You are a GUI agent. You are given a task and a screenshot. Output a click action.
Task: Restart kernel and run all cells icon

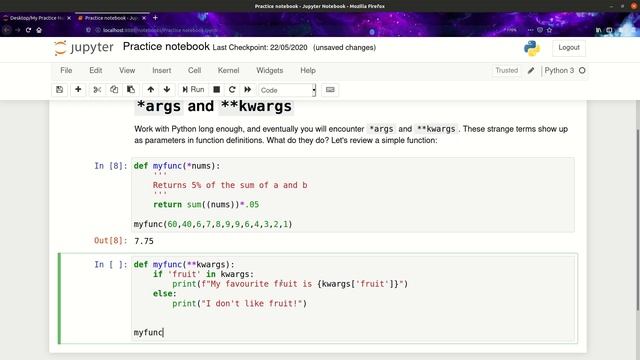(x=248, y=90)
